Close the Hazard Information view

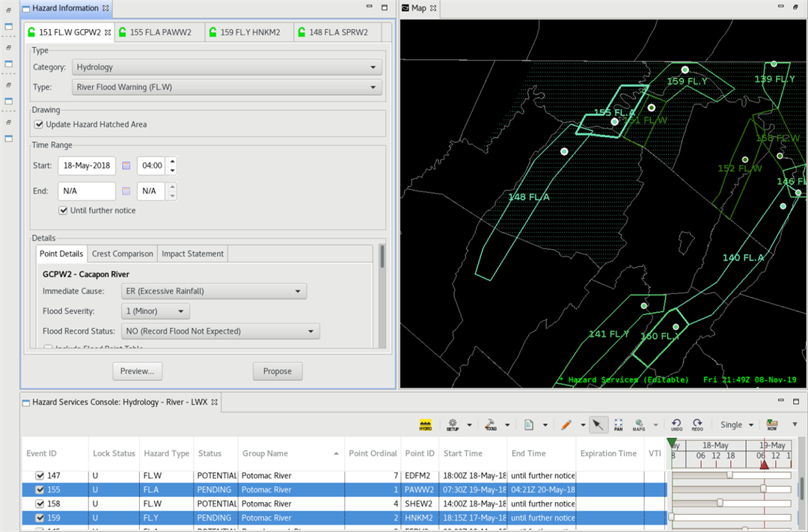105,8
